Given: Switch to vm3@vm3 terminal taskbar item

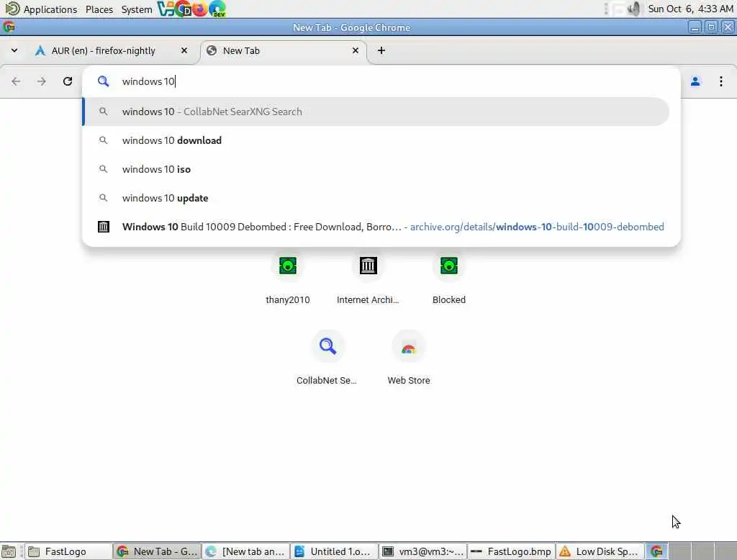Looking at the screenshot, I should tap(423, 551).
